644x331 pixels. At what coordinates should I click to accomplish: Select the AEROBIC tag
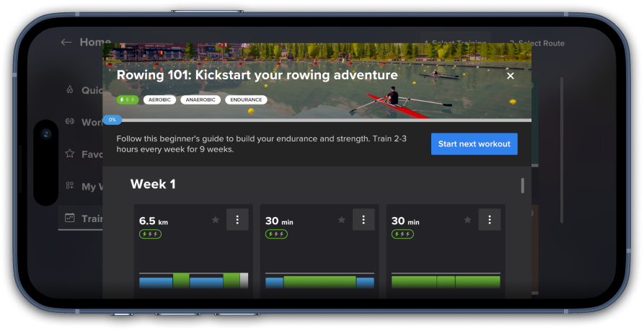(160, 100)
